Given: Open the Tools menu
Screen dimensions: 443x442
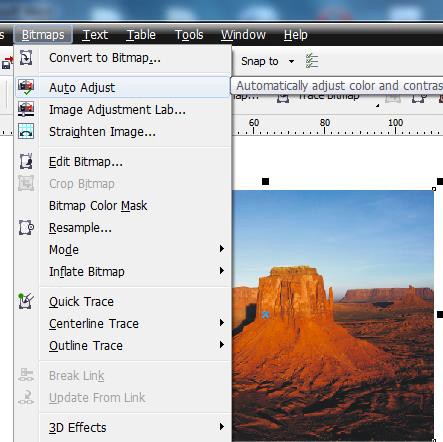Looking at the screenshot, I should pyautogui.click(x=189, y=35).
